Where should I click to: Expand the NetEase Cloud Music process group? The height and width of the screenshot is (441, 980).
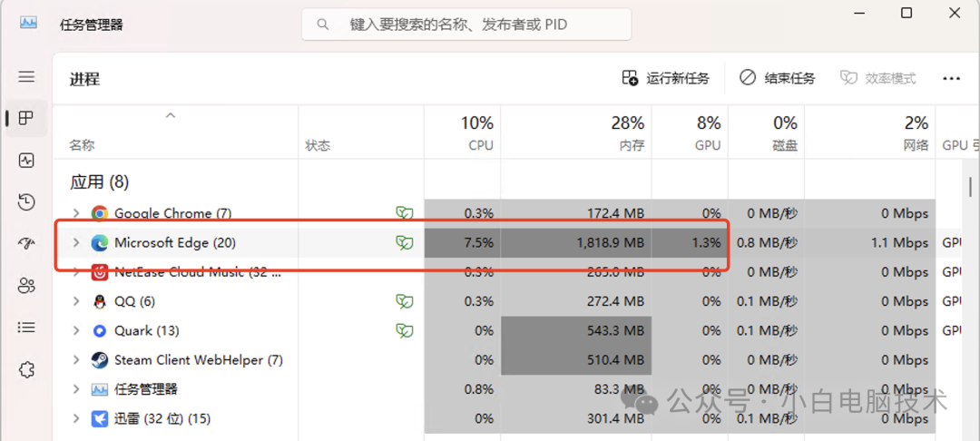click(75, 272)
